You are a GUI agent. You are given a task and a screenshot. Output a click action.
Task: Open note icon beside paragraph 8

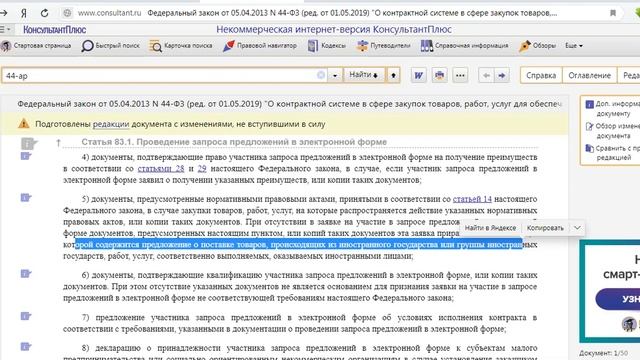pos(26,347)
